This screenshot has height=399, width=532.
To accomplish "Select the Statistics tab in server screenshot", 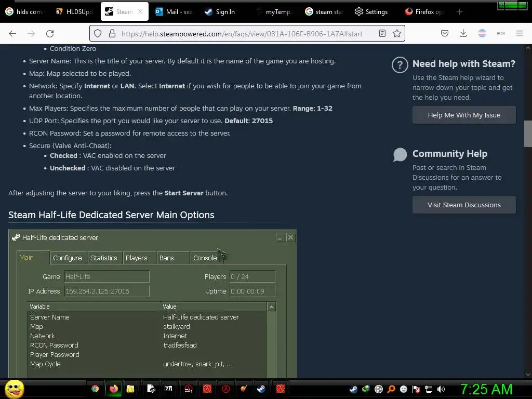I will pos(104,258).
